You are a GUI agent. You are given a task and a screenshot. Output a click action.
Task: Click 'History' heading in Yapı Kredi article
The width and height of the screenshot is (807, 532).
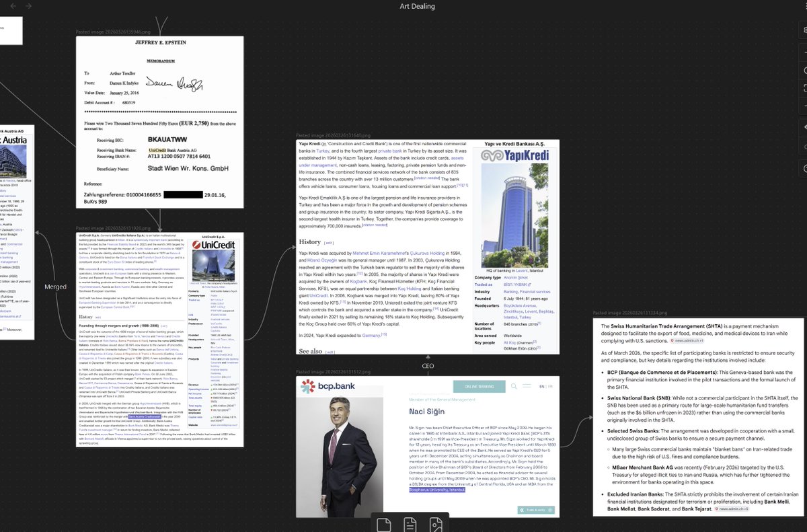pos(310,241)
